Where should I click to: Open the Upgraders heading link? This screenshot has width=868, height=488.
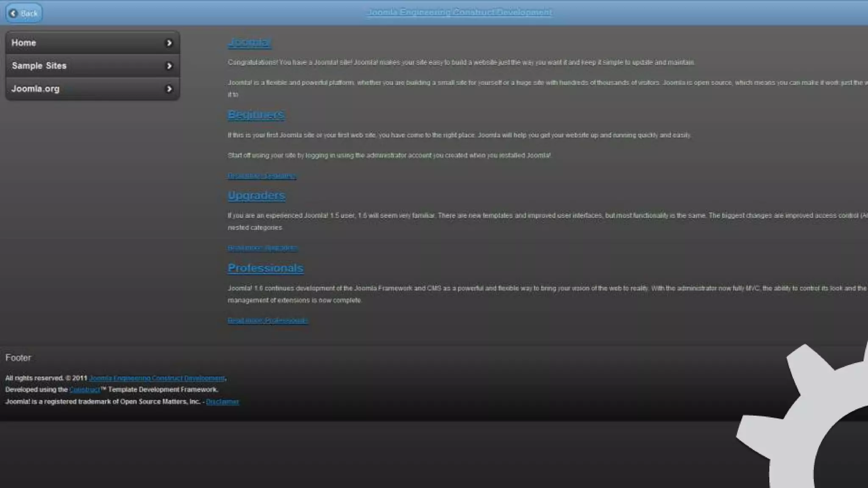pyautogui.click(x=256, y=196)
